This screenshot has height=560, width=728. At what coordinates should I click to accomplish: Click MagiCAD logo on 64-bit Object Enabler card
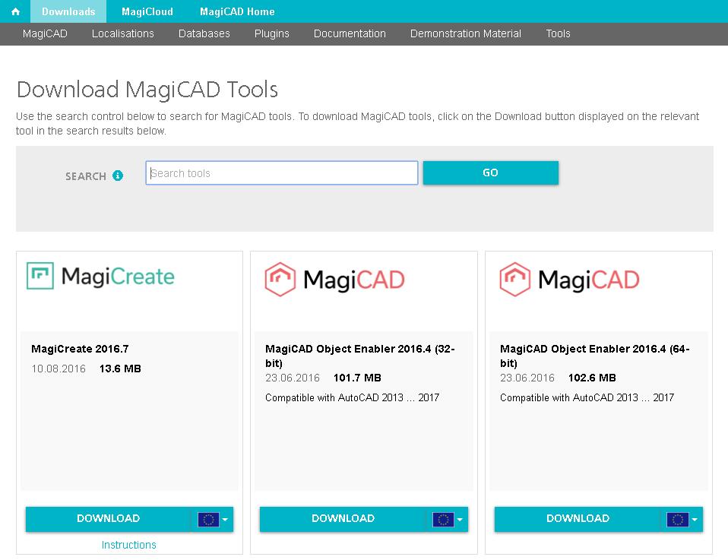[x=570, y=280]
